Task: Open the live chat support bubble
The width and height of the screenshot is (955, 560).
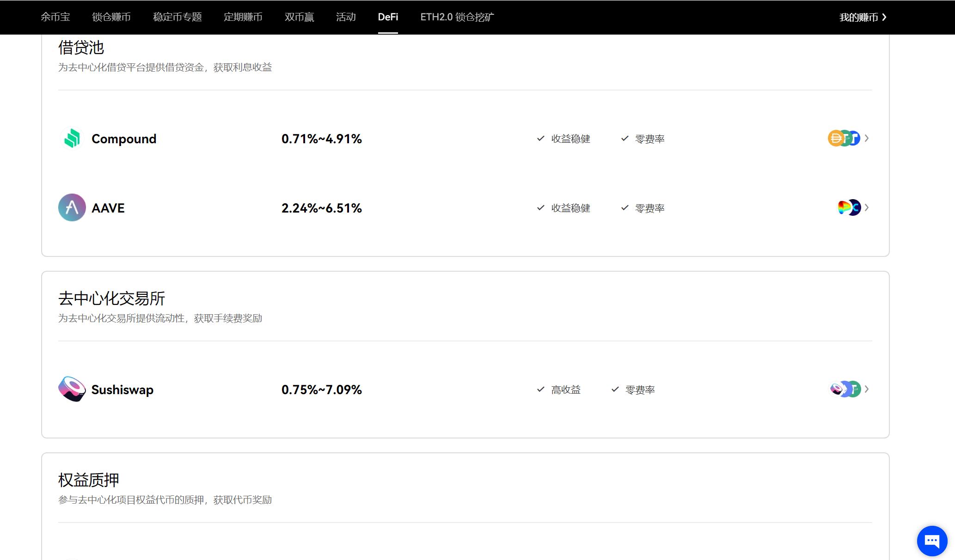Action: 932,541
